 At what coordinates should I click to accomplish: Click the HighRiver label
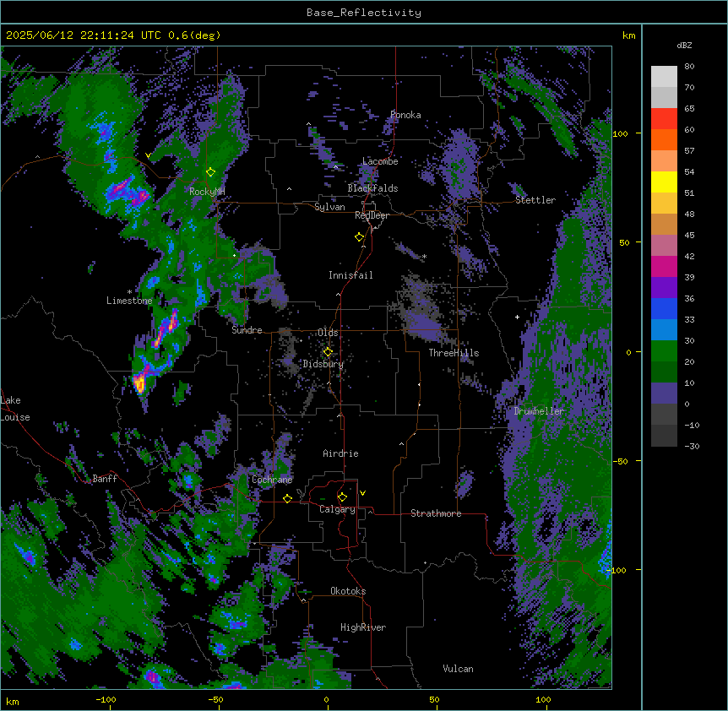(363, 627)
